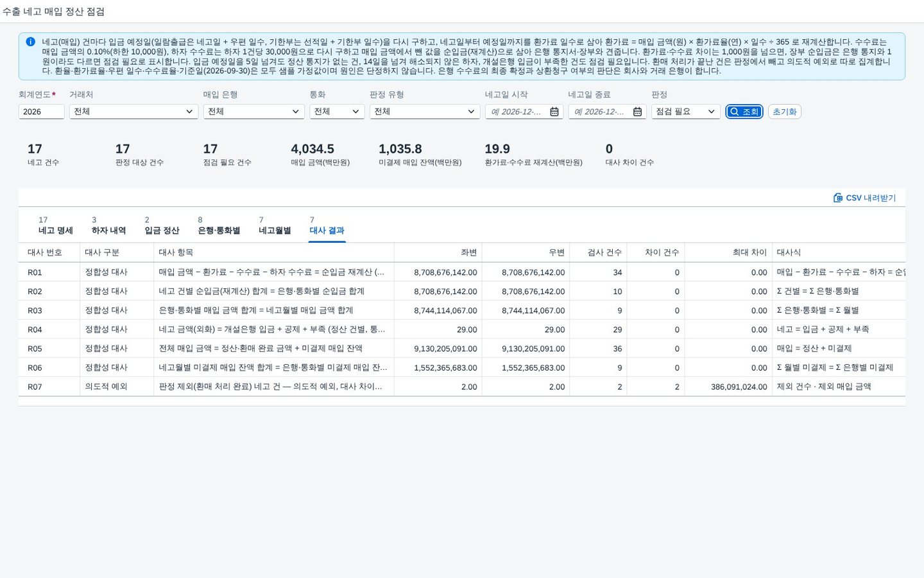The width and height of the screenshot is (924, 578).
Task: Click the 검사 건수 column header
Action: click(x=598, y=252)
